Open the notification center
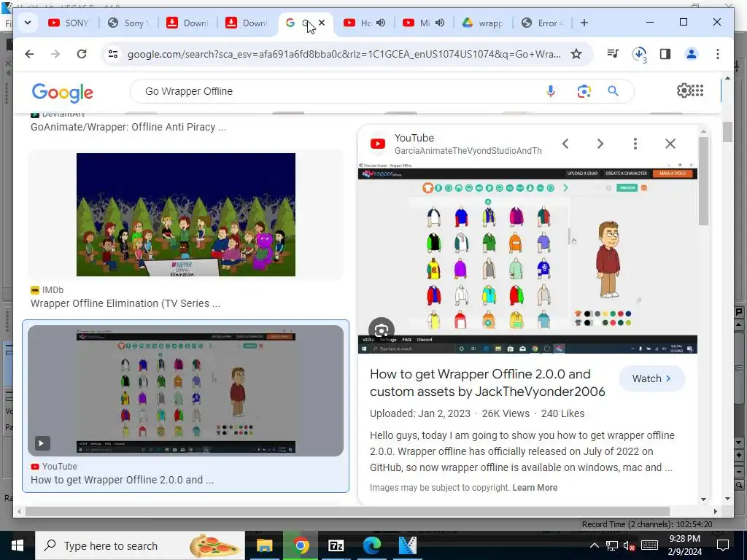Screen dimensions: 747x560 pyautogui.click(x=723, y=545)
